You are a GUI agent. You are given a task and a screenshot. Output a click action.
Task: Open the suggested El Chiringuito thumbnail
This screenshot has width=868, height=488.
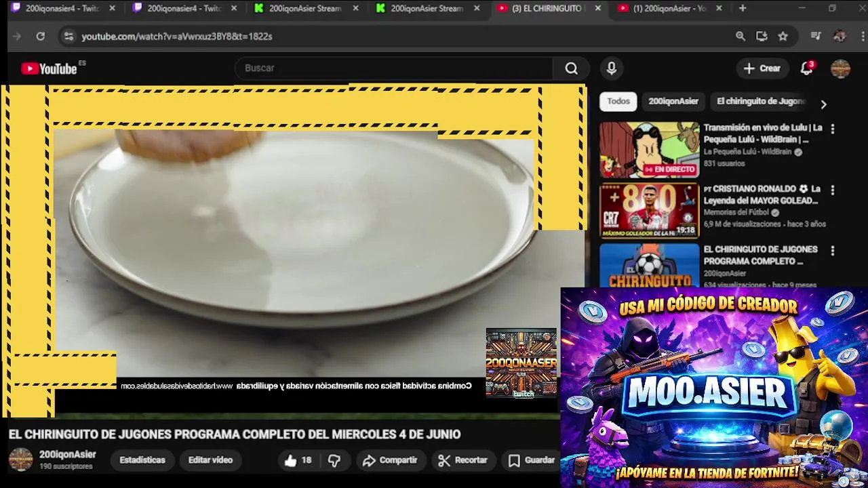(x=649, y=266)
